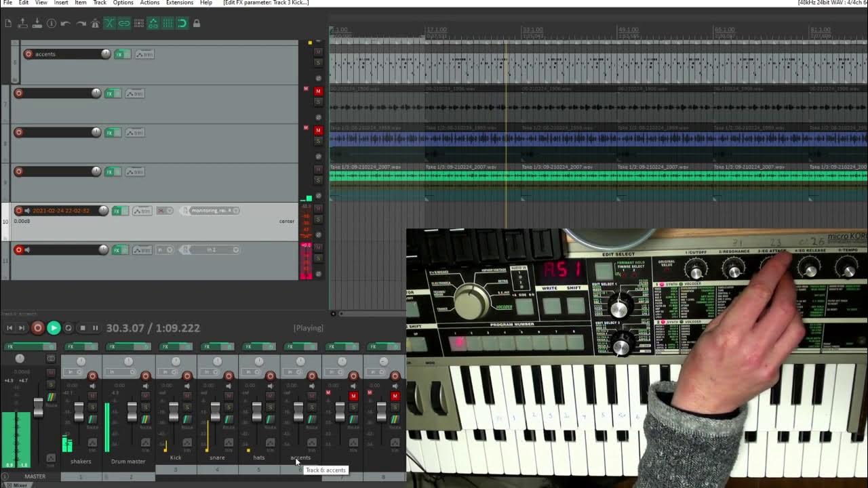Toggle the move envelope points icon
The image size is (868, 488).
pos(153,23)
